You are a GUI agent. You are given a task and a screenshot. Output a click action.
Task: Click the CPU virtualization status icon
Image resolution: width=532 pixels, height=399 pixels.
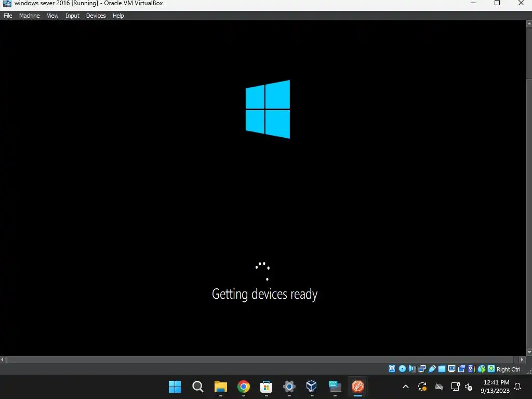click(471, 369)
